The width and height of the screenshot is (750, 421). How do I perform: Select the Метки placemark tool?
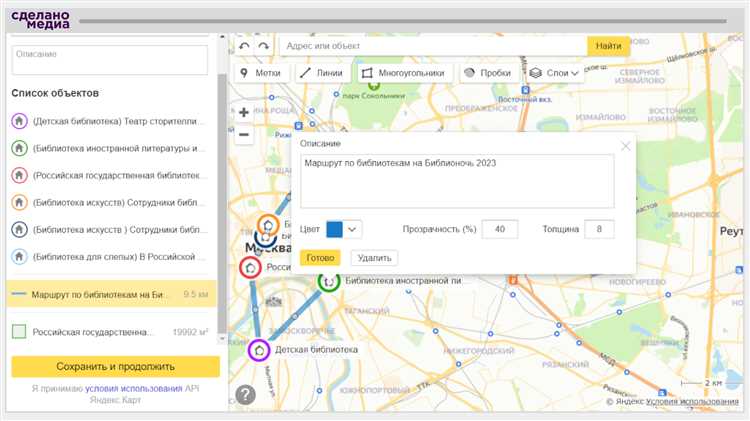pyautogui.click(x=260, y=73)
